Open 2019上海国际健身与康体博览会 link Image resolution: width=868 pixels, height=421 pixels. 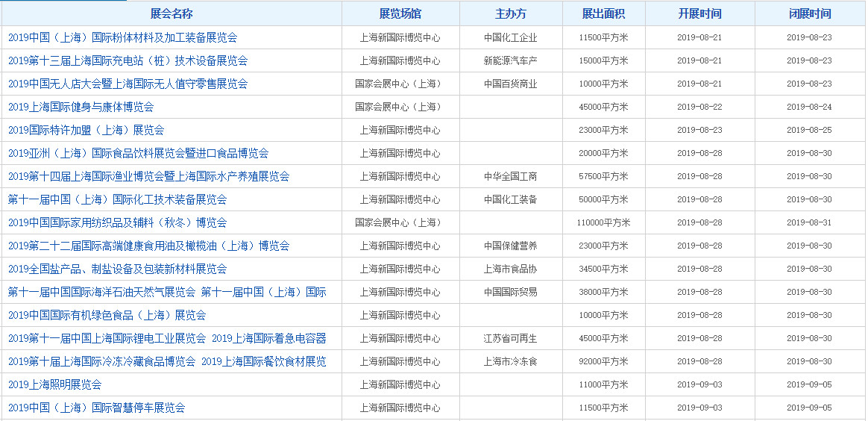click(x=81, y=107)
